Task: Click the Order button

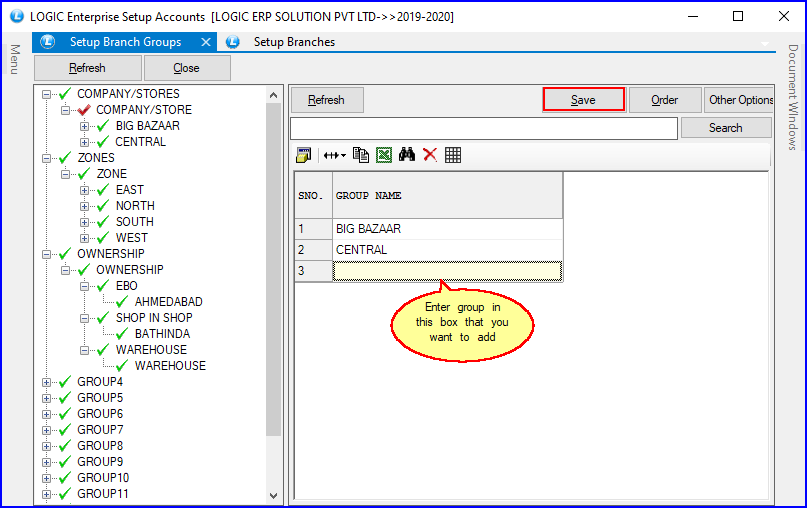Action: (664, 100)
